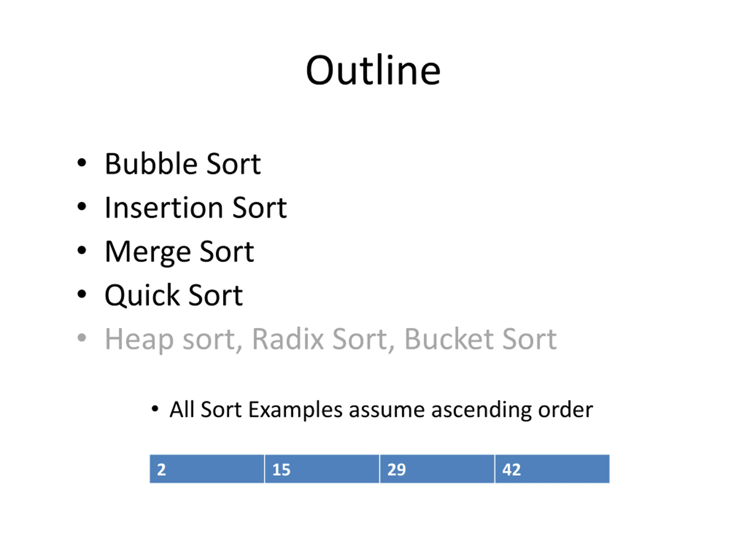Select the table cell containing 15
Screen dimensions: 747x560
pos(322,469)
